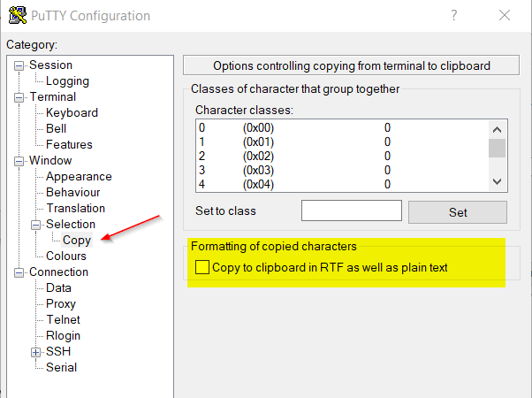532x398 pixels.
Task: Collapse the Window tree node
Action: (x=19, y=161)
